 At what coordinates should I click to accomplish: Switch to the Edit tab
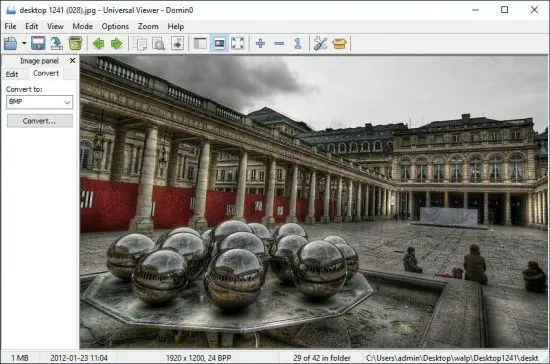click(12, 74)
